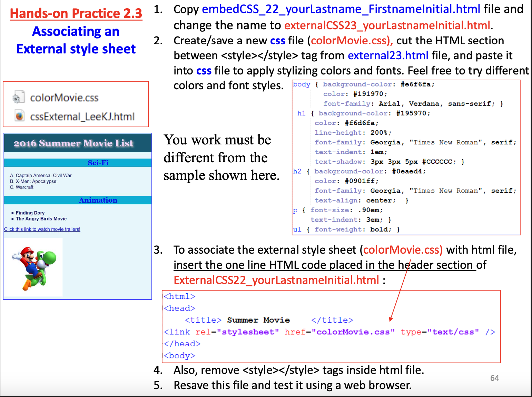Viewport: 532px width, 397px height.
Task: Collapse the Animation section header
Action: [98, 200]
